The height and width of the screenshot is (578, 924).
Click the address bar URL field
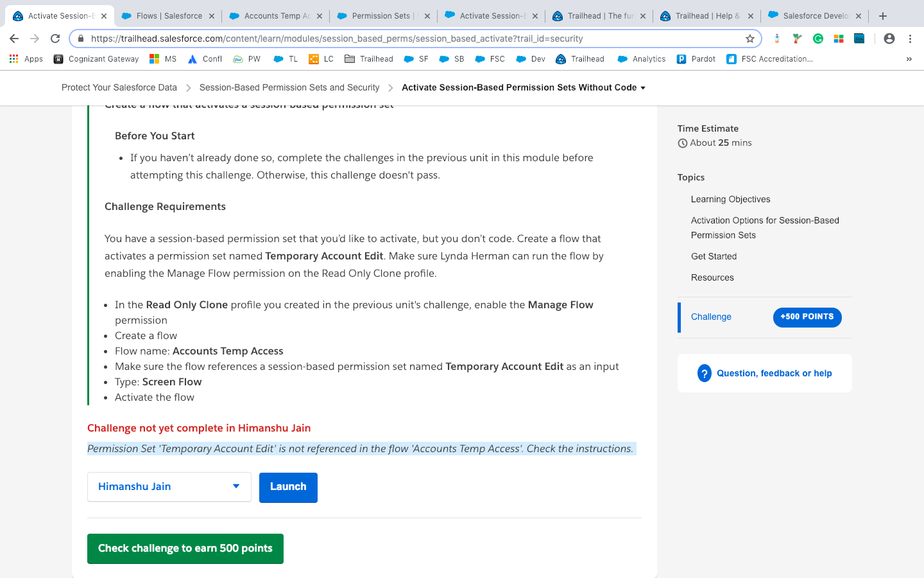pos(411,39)
